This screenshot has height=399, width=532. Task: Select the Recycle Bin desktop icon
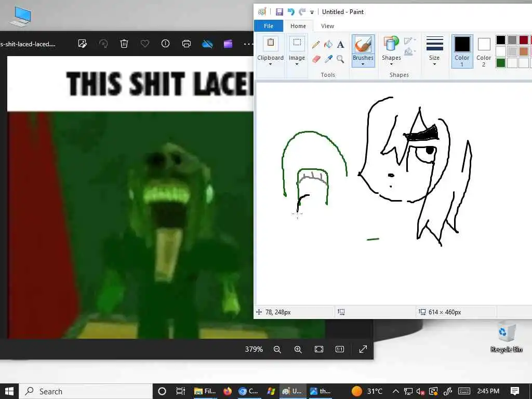pos(506,337)
